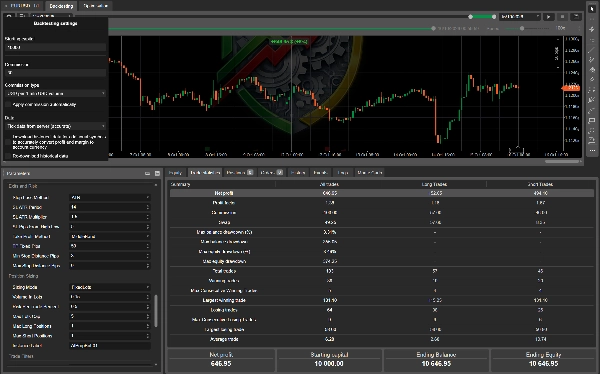Open the Equity results tab
Screen dimensions: 600x374
coord(175,173)
